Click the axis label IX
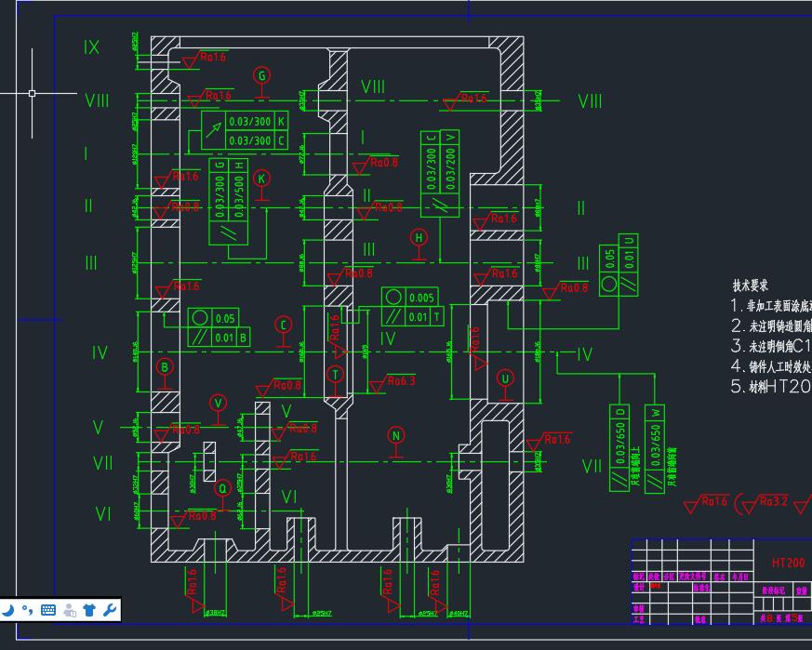 (x=91, y=47)
